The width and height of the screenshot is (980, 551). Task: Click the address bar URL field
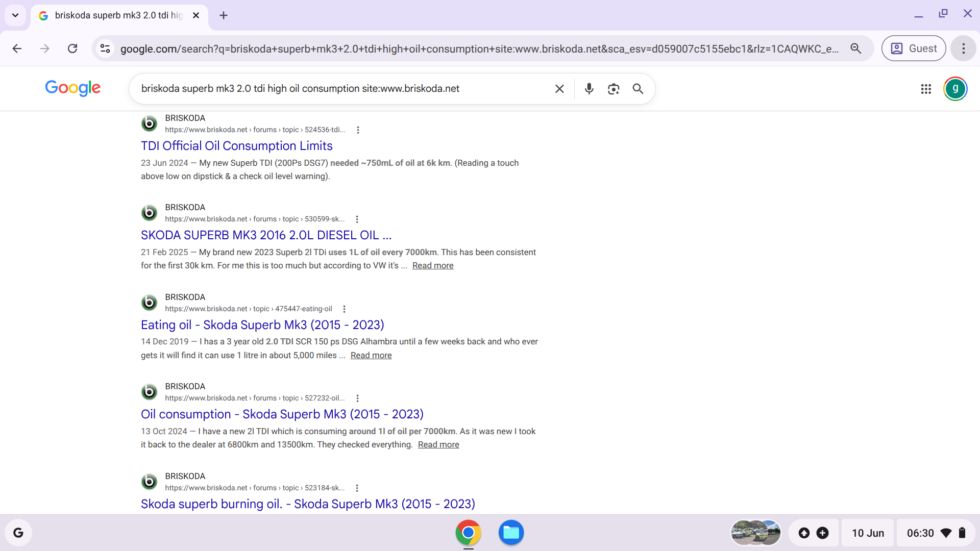pyautogui.click(x=479, y=48)
